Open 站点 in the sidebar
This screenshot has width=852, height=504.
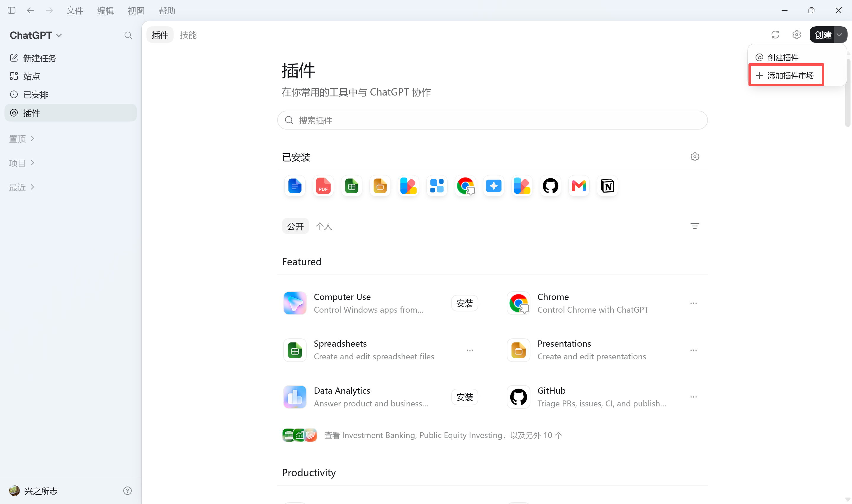[71, 76]
